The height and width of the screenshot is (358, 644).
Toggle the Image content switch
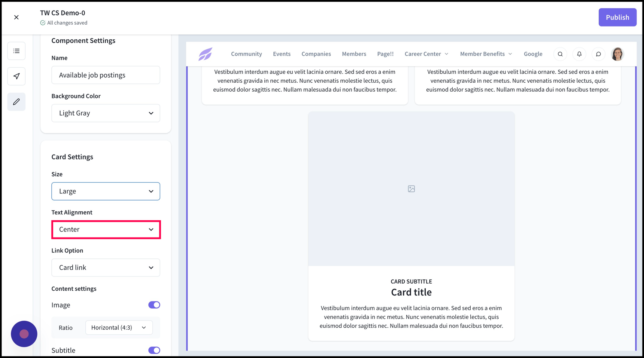(x=154, y=305)
